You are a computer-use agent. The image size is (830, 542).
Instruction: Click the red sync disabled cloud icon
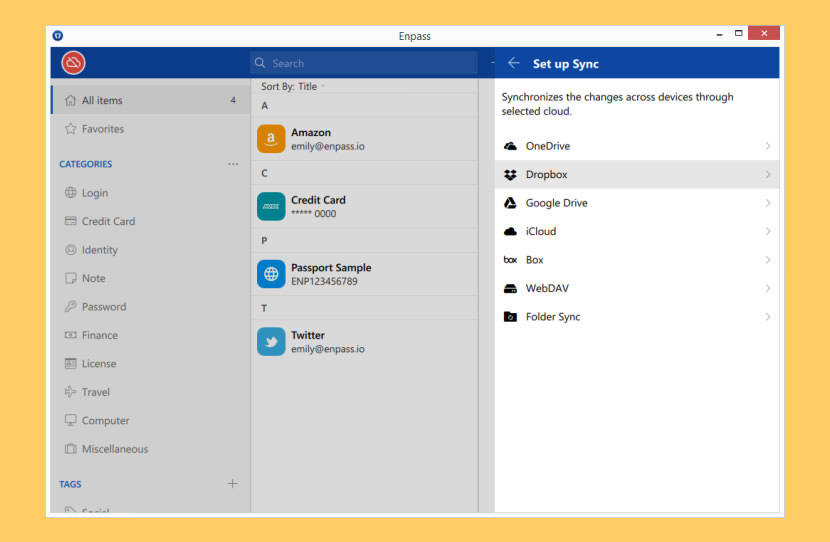pos(73,63)
